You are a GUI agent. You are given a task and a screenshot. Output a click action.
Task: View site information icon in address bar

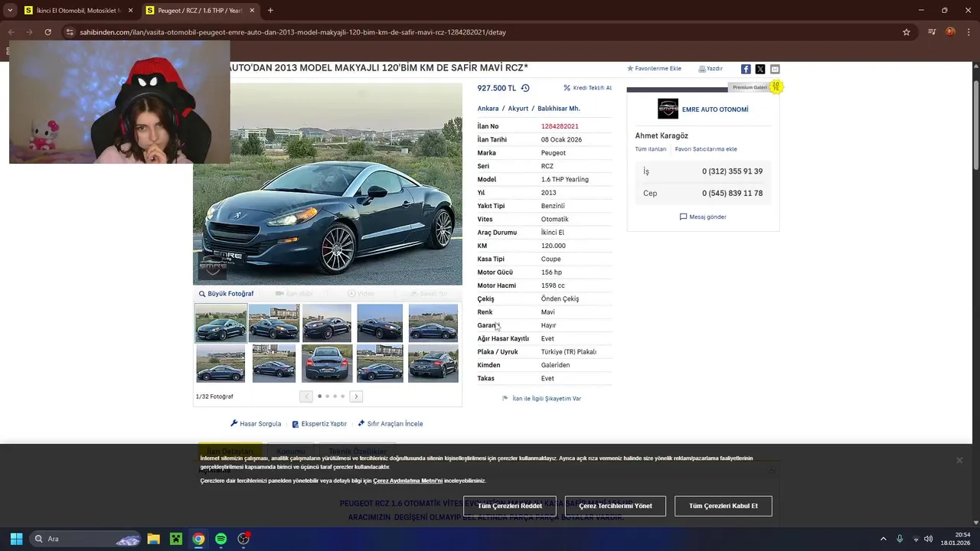pos(70,32)
